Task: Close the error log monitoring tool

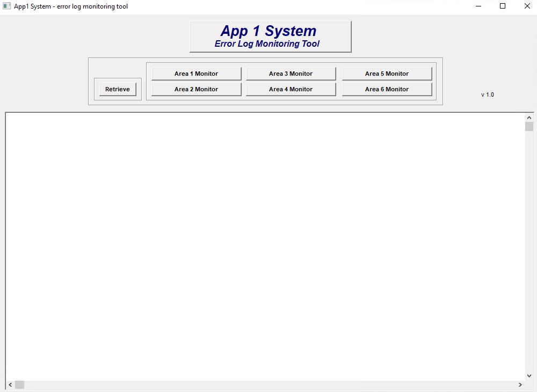Action: coord(527,6)
